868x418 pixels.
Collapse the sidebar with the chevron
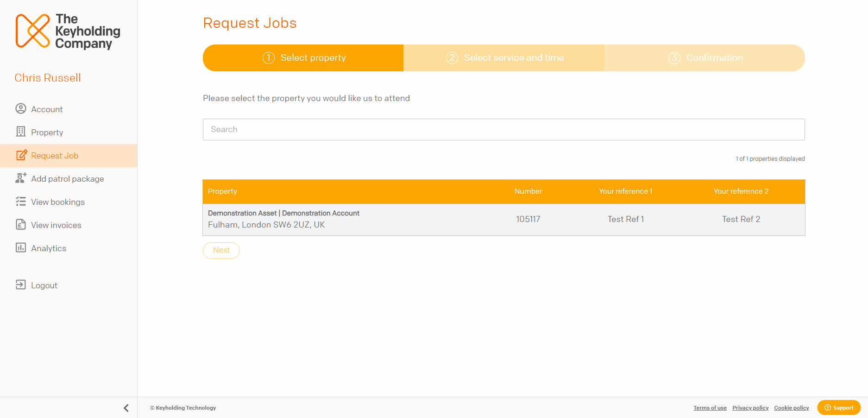coord(126,408)
